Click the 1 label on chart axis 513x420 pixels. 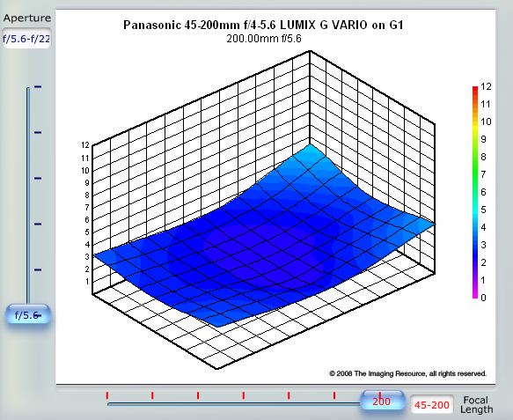pos(87,281)
